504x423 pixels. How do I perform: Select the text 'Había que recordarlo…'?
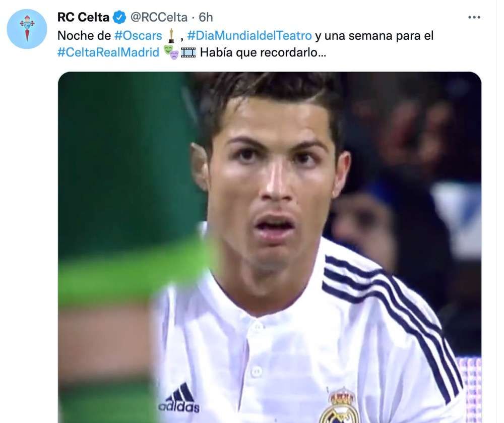tap(263, 52)
